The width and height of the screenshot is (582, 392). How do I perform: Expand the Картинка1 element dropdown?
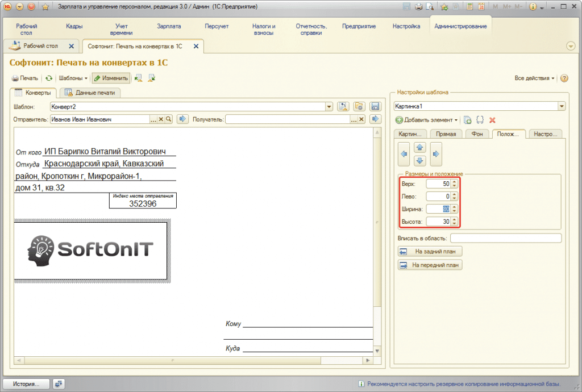click(562, 106)
